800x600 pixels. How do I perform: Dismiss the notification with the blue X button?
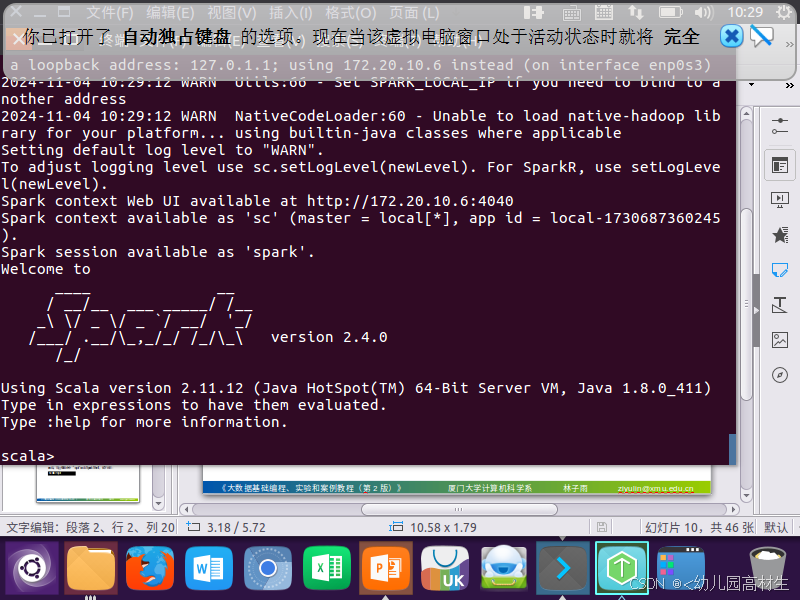click(731, 37)
